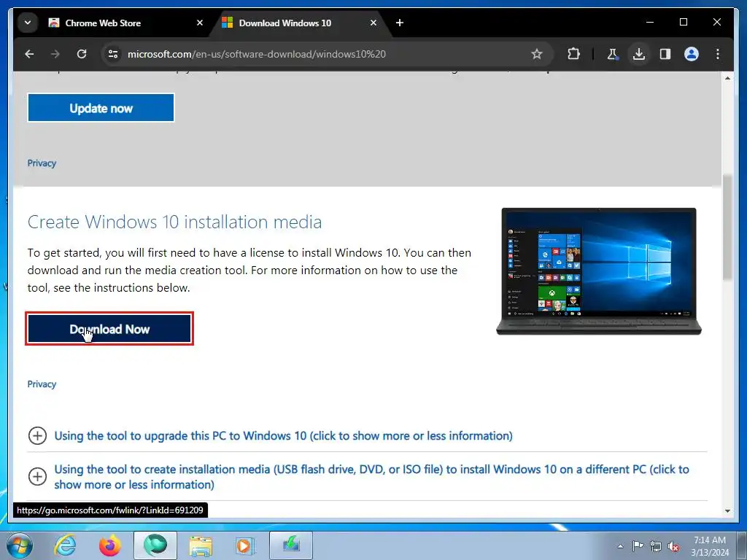View site information icon in address bar
This screenshot has height=560, width=747.
click(x=113, y=54)
